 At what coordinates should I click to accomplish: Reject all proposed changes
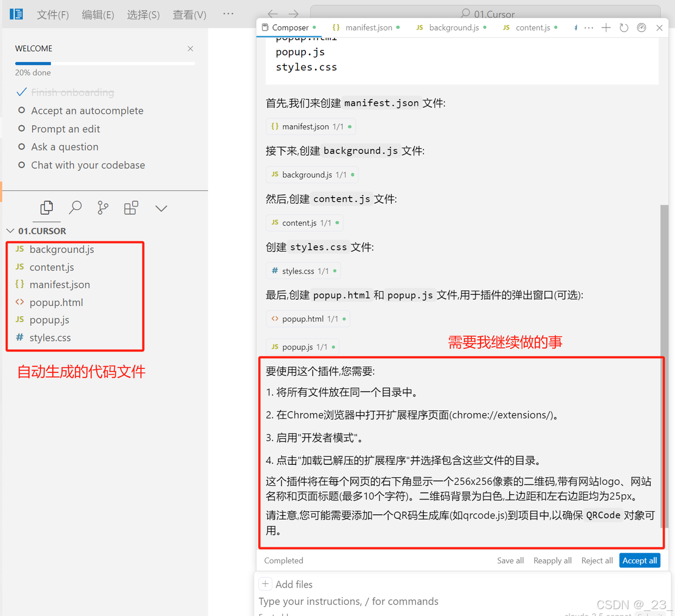pyautogui.click(x=596, y=560)
